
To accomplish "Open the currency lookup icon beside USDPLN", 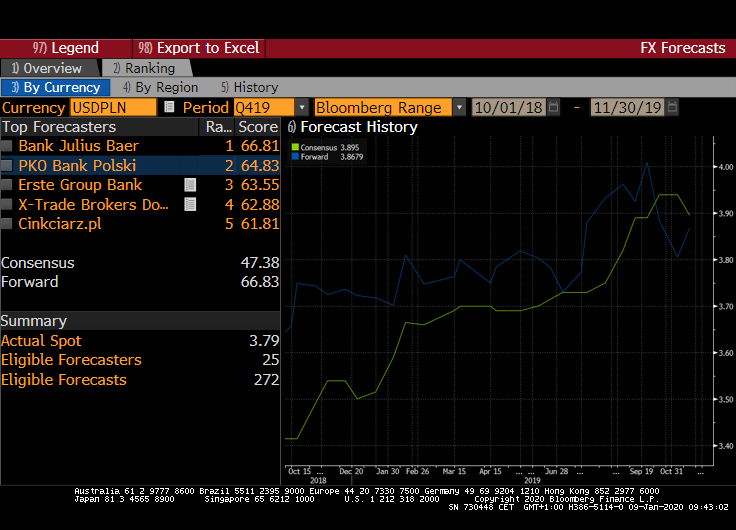I will coord(168,107).
